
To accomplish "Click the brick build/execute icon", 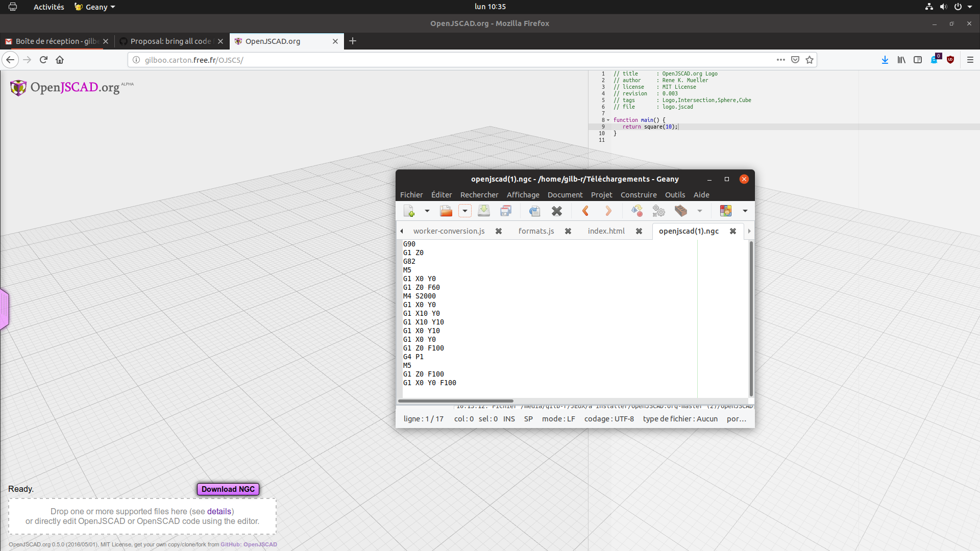I will [681, 211].
